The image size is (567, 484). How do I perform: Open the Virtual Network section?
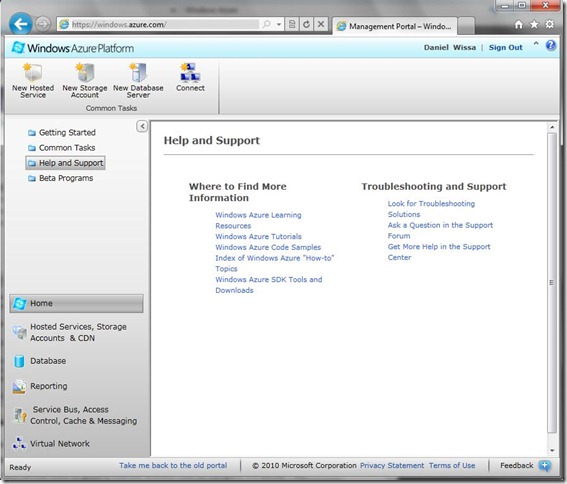(51, 443)
